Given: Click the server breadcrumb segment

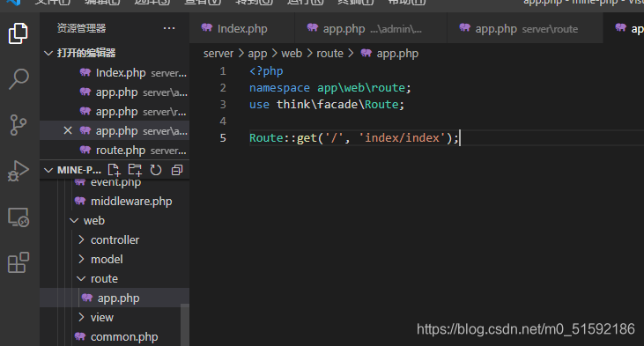Looking at the screenshot, I should (x=218, y=54).
